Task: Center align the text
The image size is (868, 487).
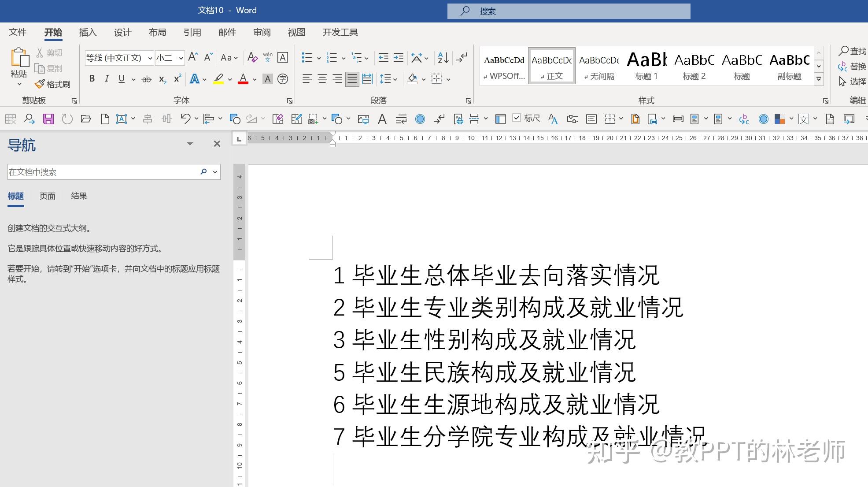Action: (322, 79)
